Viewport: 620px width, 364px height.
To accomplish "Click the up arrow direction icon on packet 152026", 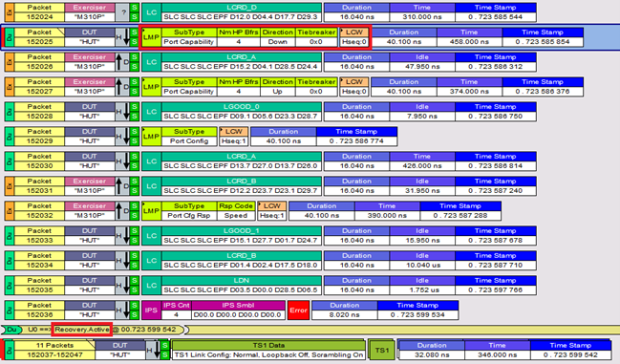I will [118, 62].
